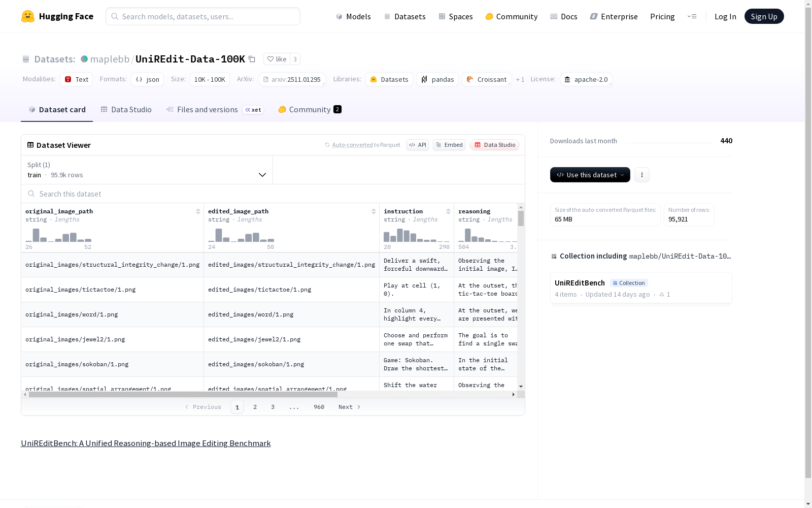The height and width of the screenshot is (508, 812).
Task: Open Docs in the top navigation
Action: [564, 16]
